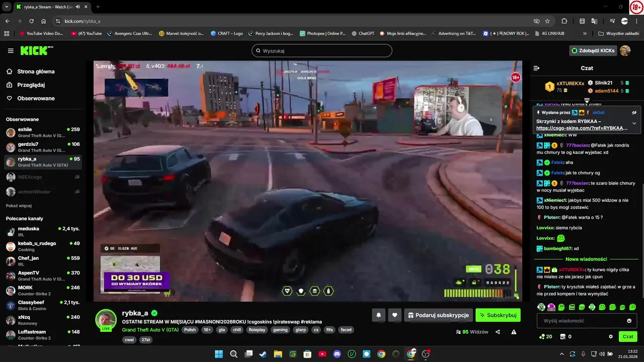Open the Google apps grid in bookmarks bar
The image size is (644, 362).
7,34
